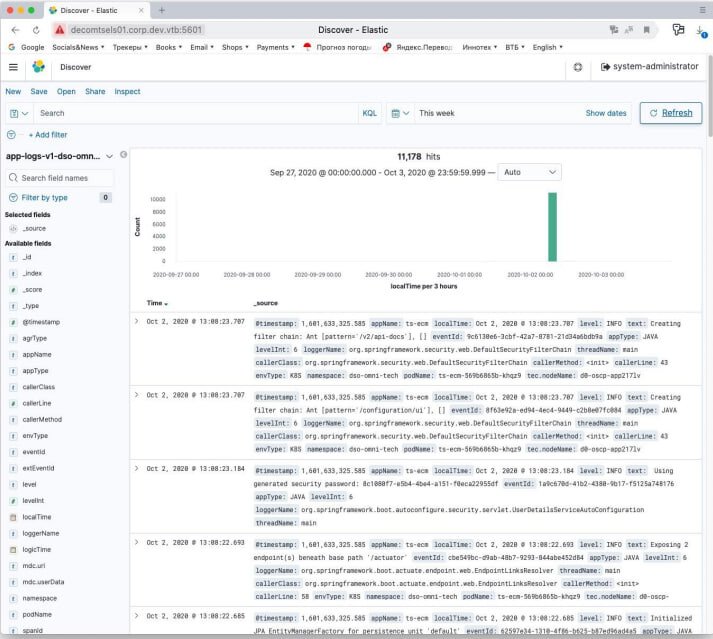Viewport: 713px width, 639px height.
Task: Open the saved queries menu icon
Action: pyautogui.click(x=19, y=113)
